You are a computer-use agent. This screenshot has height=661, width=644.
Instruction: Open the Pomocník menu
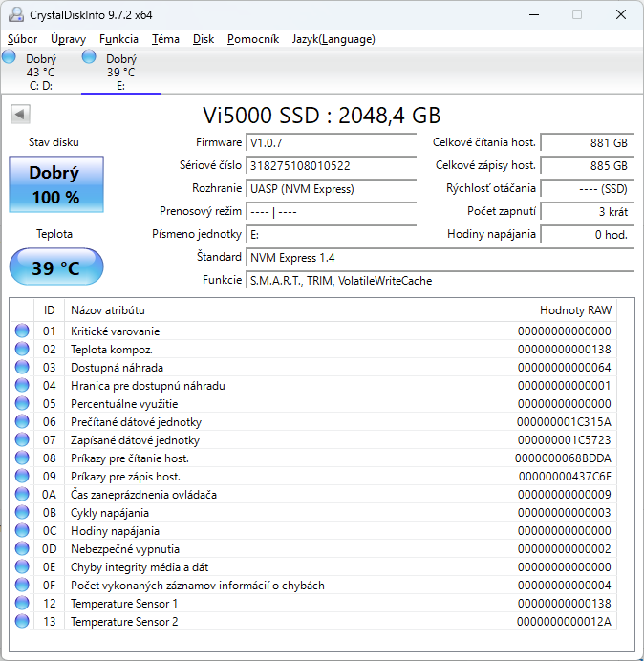253,39
